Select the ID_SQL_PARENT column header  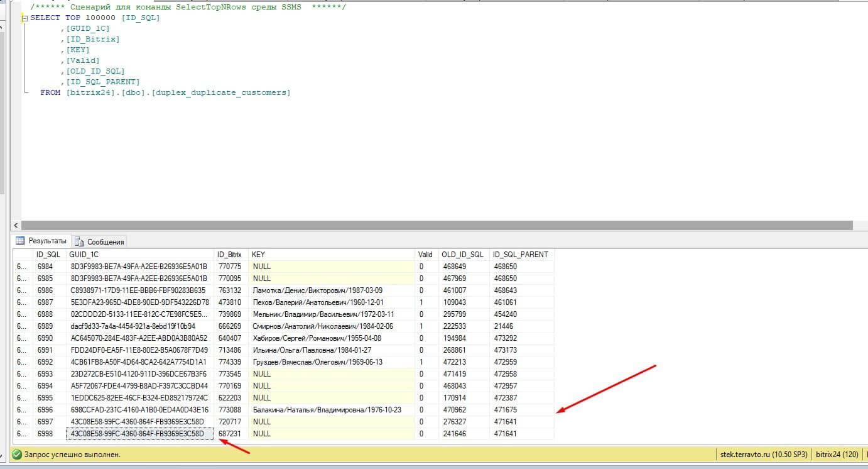pyautogui.click(x=520, y=255)
